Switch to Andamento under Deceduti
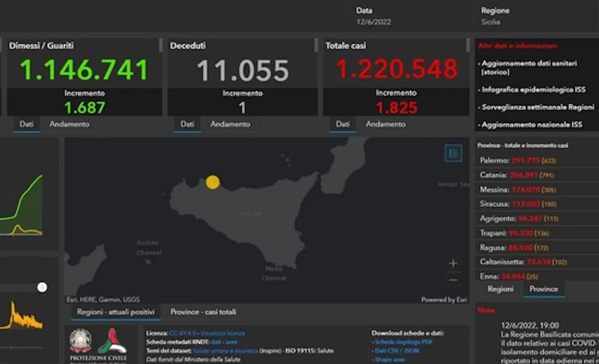The width and height of the screenshot is (599, 364). coord(230,124)
